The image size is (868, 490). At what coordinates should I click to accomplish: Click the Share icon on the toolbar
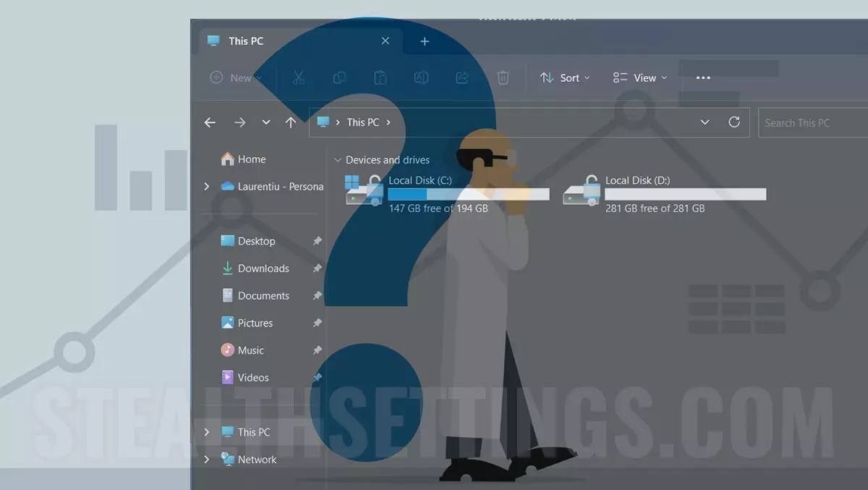click(x=462, y=77)
